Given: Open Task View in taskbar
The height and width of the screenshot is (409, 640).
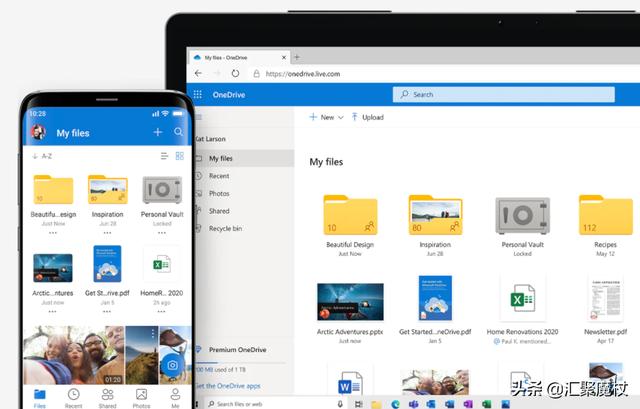Looking at the screenshot, I should (x=358, y=404).
